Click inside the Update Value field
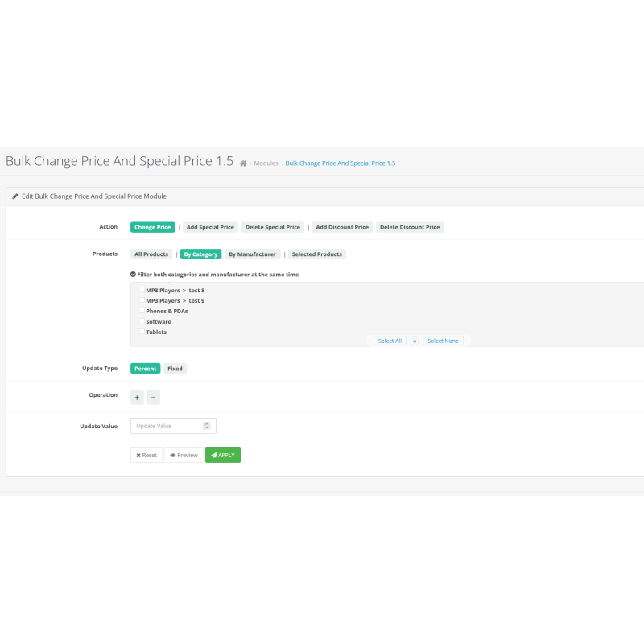The image size is (644, 644). click(165, 426)
